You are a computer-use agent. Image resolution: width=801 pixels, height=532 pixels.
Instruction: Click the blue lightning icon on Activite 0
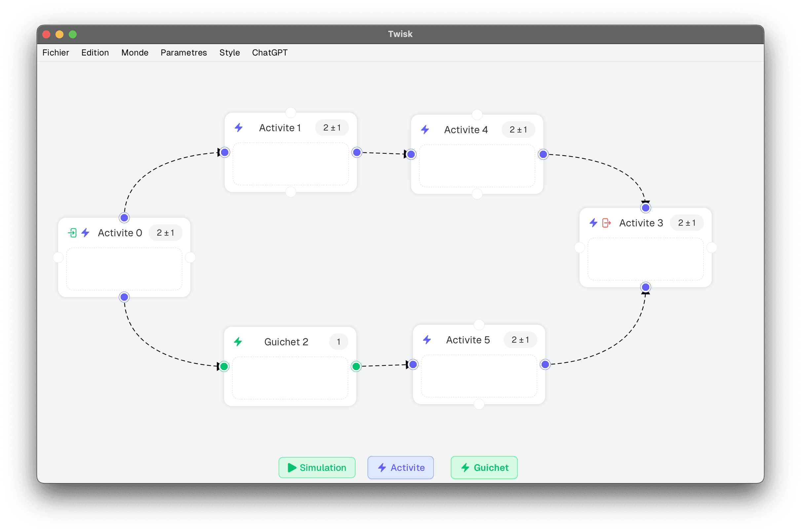pyautogui.click(x=86, y=233)
